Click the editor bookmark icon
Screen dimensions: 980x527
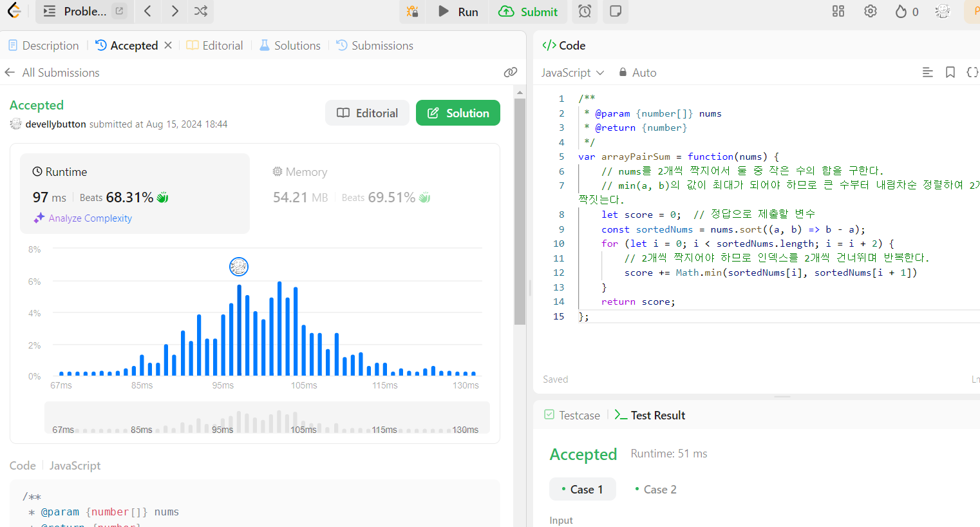click(x=950, y=72)
